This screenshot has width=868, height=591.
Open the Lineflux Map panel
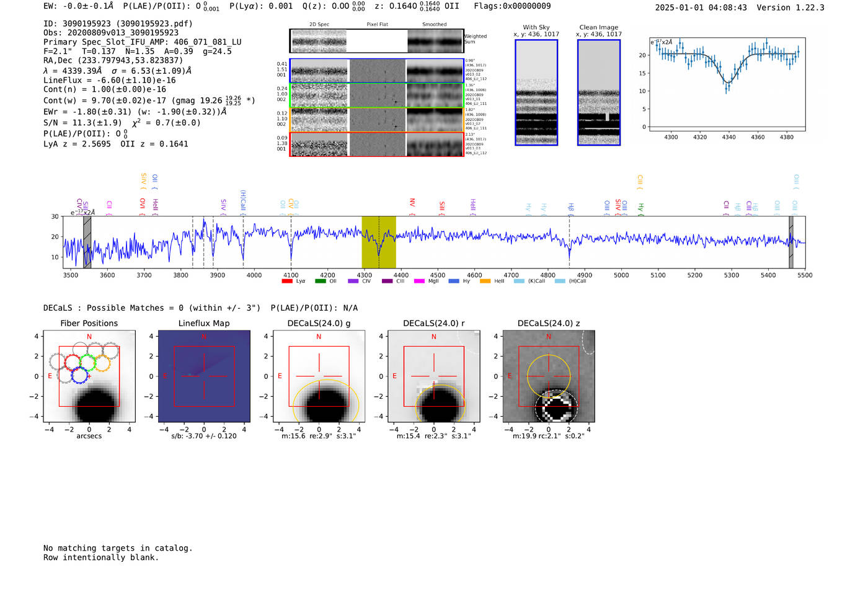point(204,376)
